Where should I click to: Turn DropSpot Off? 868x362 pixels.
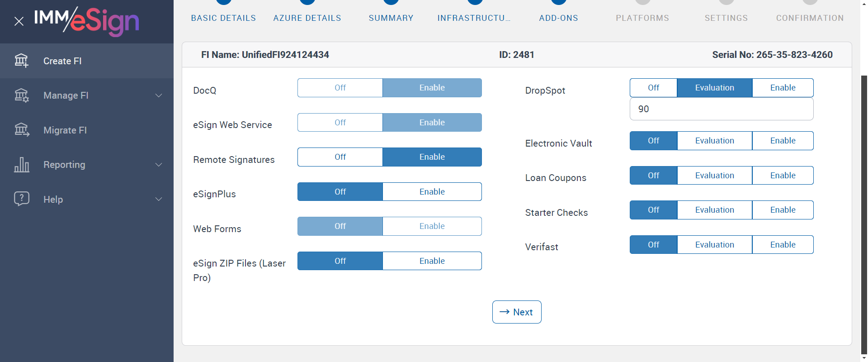[x=654, y=88]
